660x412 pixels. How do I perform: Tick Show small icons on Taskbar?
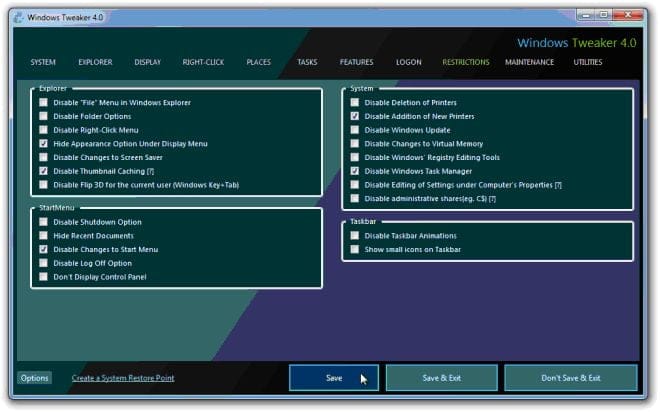(355, 249)
